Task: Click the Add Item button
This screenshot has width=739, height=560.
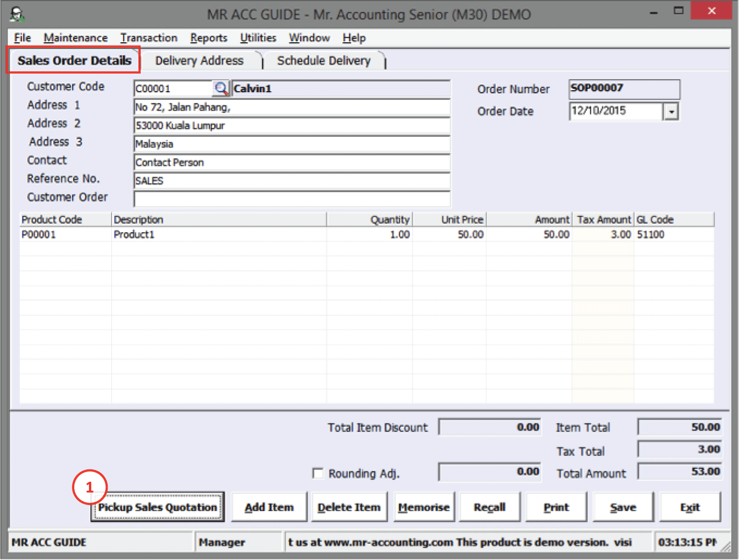Action: coord(269,507)
